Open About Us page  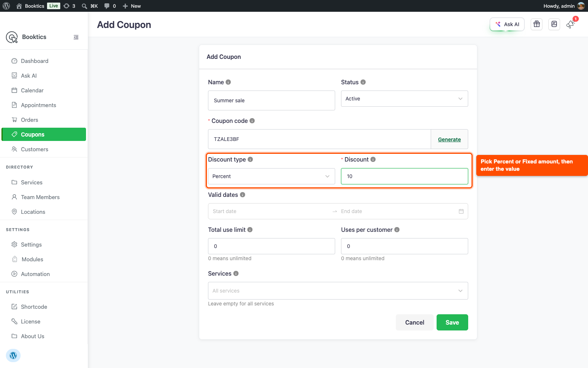(44, 336)
